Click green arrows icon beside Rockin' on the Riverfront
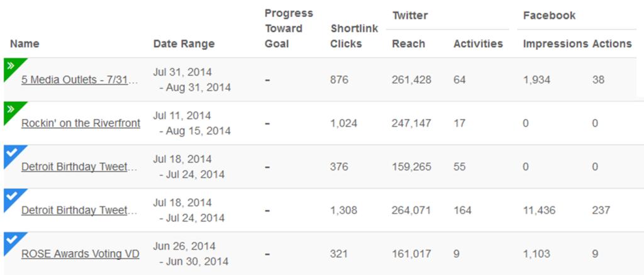644x275 pixels. pyautogui.click(x=12, y=110)
